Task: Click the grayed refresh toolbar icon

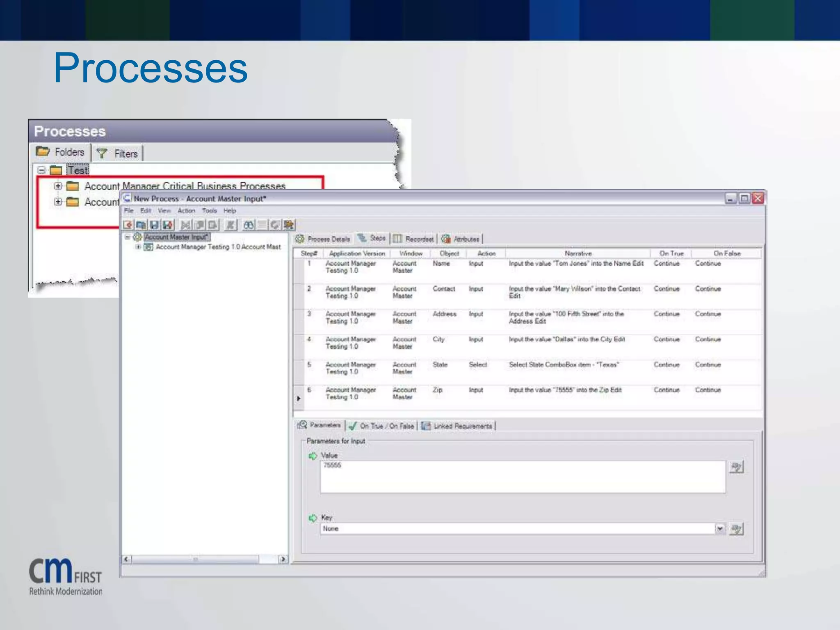Action: (275, 225)
